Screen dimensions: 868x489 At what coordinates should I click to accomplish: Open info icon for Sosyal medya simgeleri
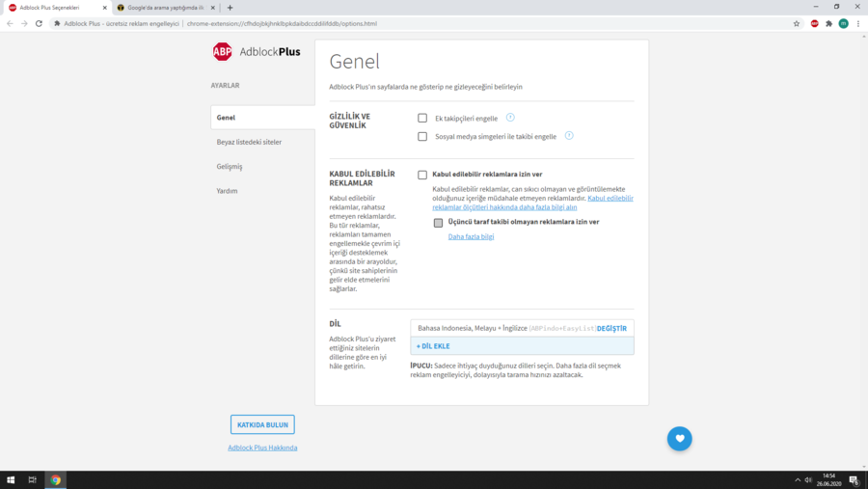pyautogui.click(x=569, y=136)
